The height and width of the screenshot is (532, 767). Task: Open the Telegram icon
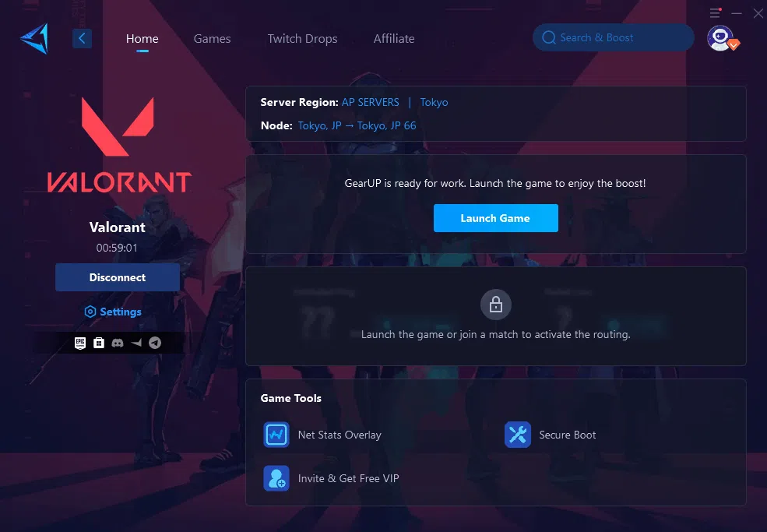155,343
